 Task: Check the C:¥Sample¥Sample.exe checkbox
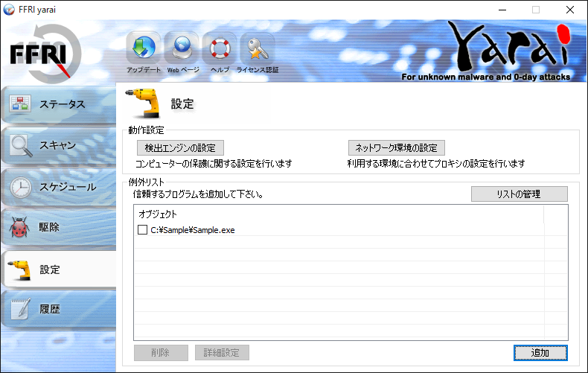(142, 229)
